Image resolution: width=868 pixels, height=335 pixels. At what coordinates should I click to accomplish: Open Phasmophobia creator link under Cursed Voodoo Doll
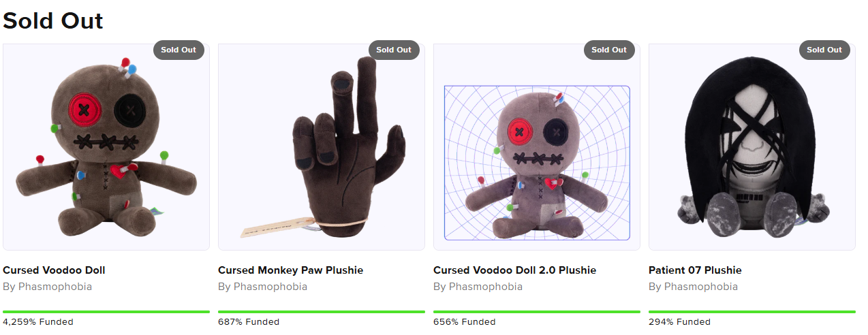55,287
